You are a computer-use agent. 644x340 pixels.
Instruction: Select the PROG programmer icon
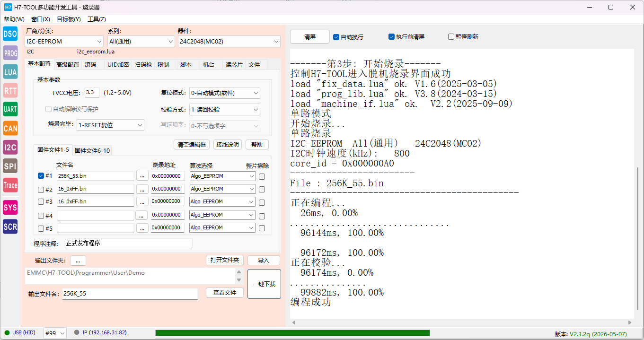pos(10,53)
